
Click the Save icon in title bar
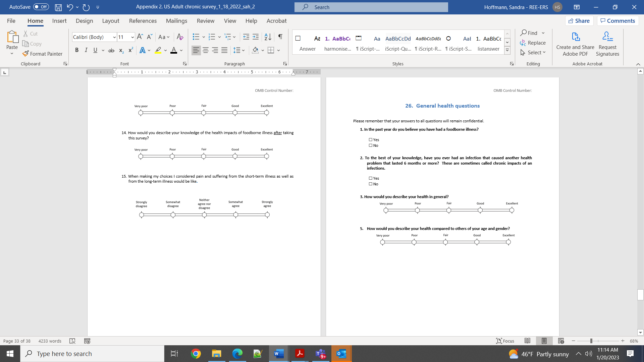58,7
